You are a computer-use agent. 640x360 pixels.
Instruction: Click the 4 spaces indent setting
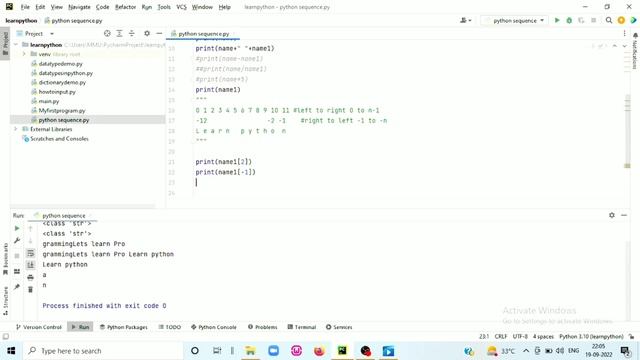tap(543, 337)
